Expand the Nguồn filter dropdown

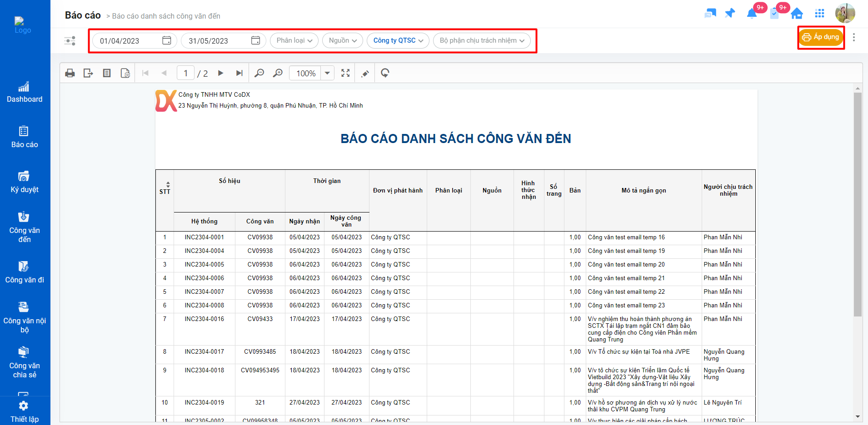coord(343,40)
